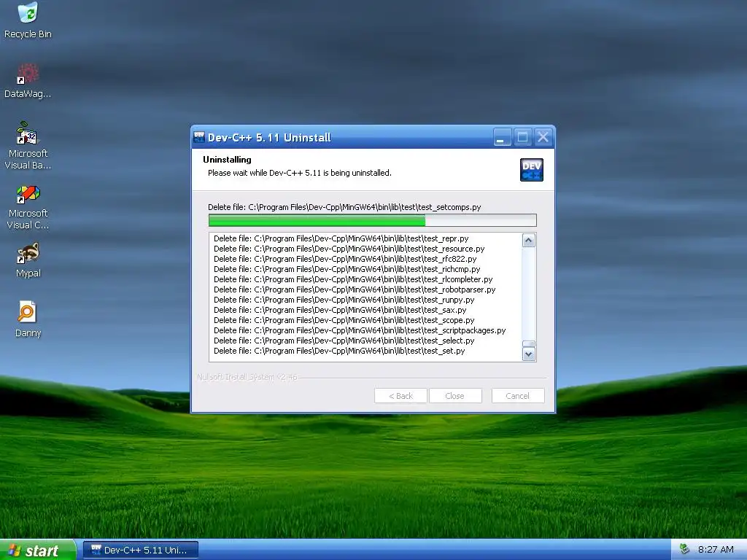Select log line ending test_scriptpackages.py
Viewport: 747px width, 560px height.
click(x=360, y=330)
